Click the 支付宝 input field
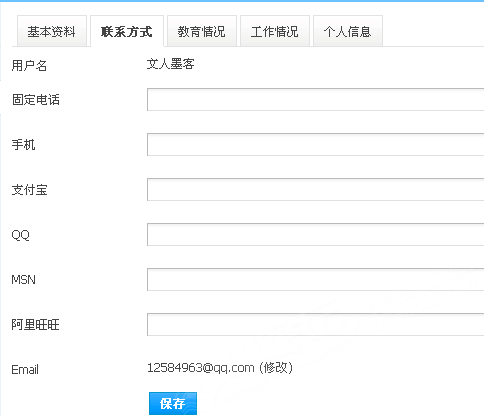 pos(315,189)
